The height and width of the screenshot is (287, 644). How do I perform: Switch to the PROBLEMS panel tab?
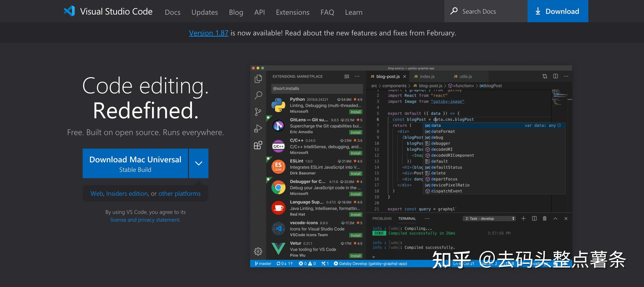pyautogui.click(x=382, y=218)
